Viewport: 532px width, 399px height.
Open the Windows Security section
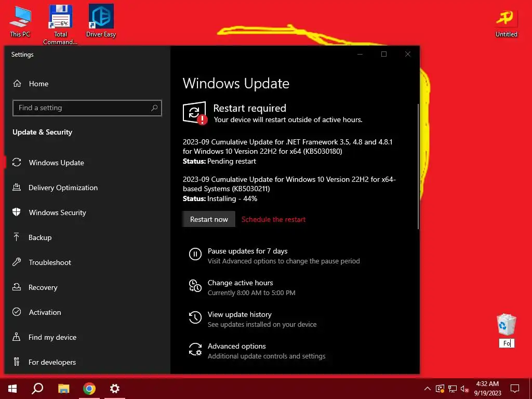coord(87,212)
